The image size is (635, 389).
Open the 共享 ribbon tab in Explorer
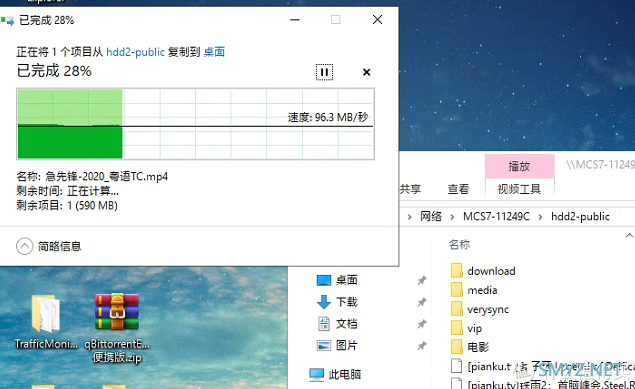pos(410,189)
